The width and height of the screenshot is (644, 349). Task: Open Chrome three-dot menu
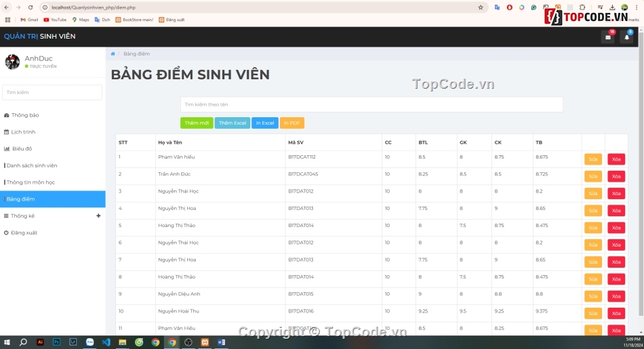tap(636, 7)
